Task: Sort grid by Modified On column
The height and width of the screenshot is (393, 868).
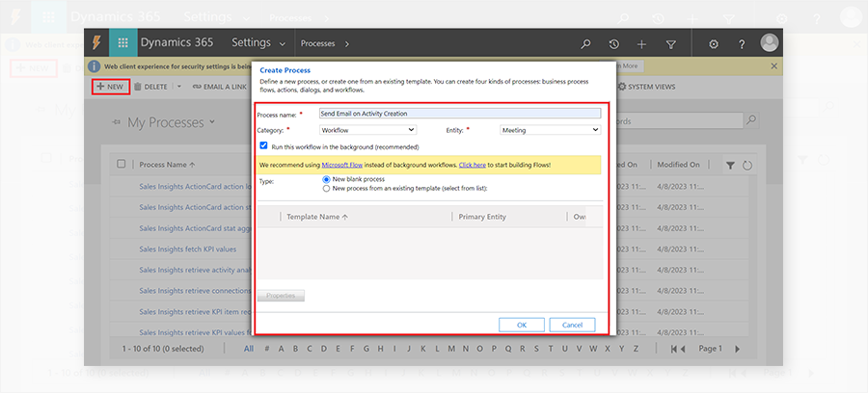Action: click(x=678, y=165)
